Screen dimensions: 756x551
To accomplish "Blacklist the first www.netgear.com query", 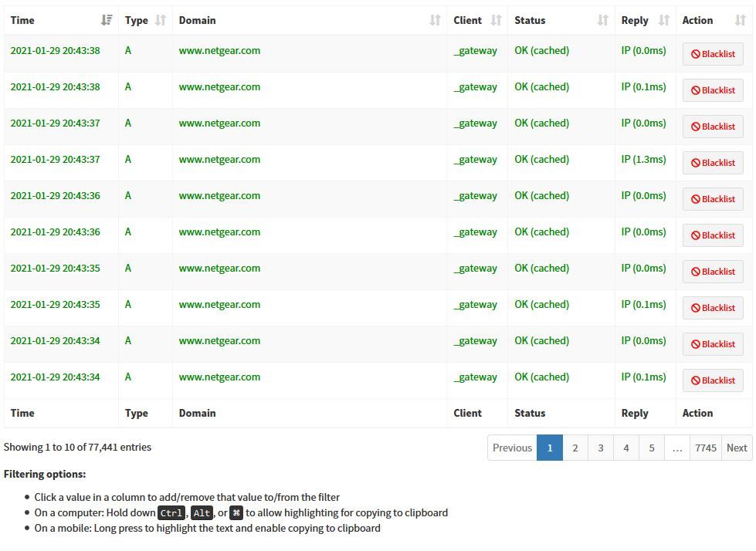I will 713,54.
